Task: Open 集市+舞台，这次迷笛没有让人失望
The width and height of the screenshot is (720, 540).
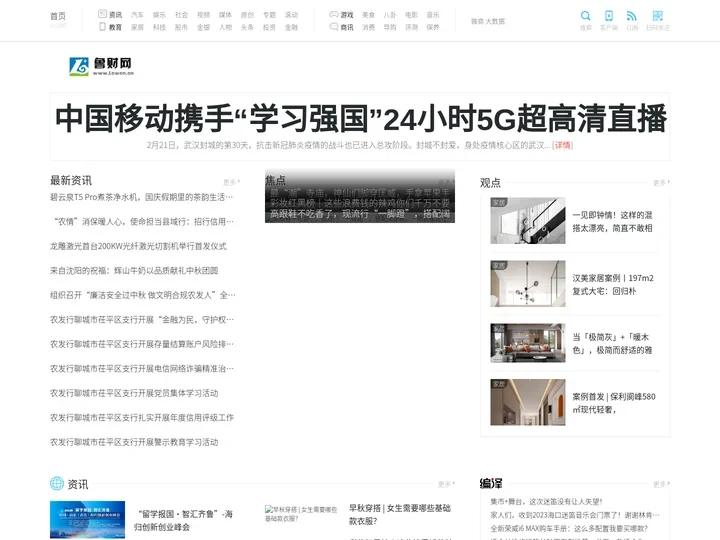Action: pyautogui.click(x=546, y=501)
